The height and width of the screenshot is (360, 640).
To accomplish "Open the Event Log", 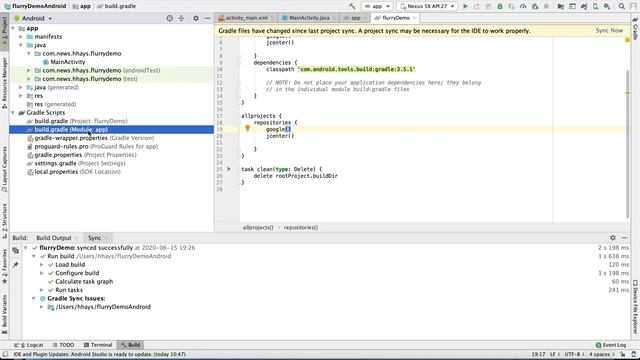I will pos(611,345).
